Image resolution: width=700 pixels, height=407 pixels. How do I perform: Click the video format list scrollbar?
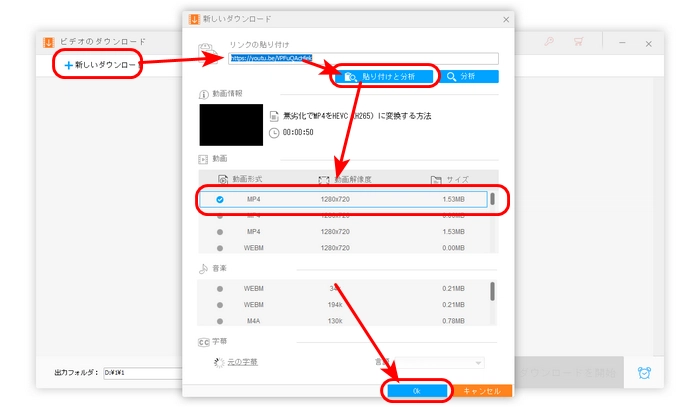pyautogui.click(x=491, y=198)
